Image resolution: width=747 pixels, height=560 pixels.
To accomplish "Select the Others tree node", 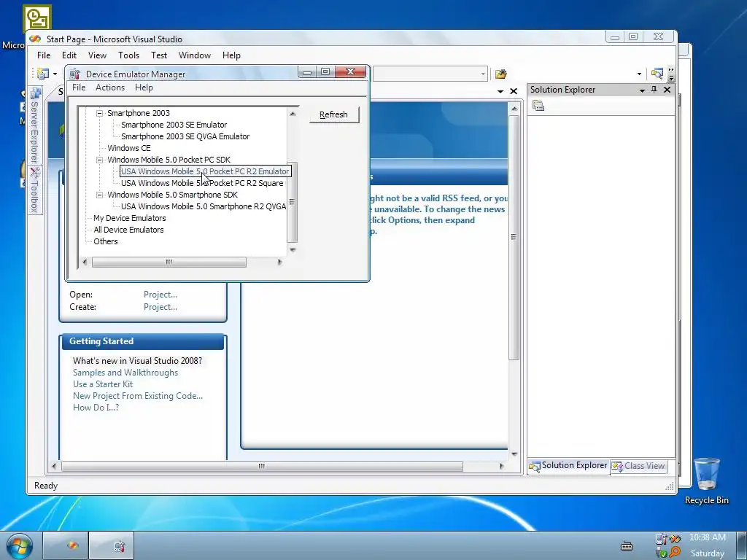I will [x=106, y=241].
